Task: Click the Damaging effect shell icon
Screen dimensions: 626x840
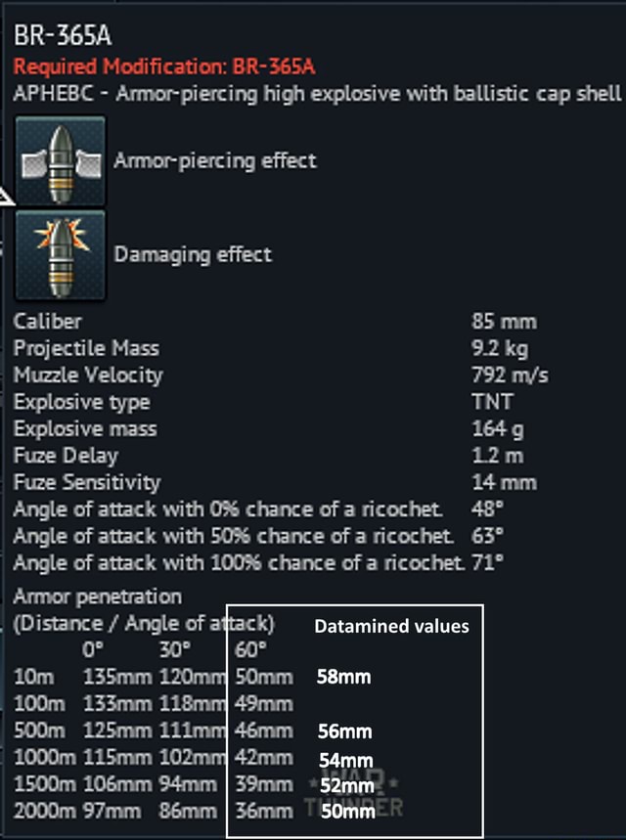Action: coord(60,254)
